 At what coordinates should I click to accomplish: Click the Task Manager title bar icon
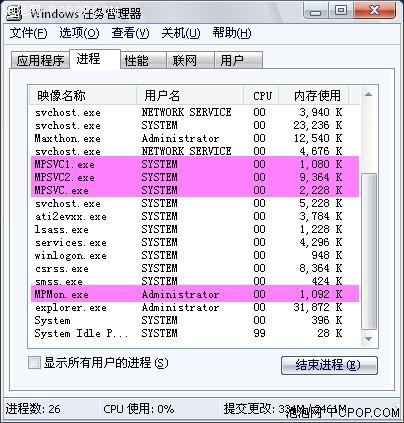(x=14, y=12)
